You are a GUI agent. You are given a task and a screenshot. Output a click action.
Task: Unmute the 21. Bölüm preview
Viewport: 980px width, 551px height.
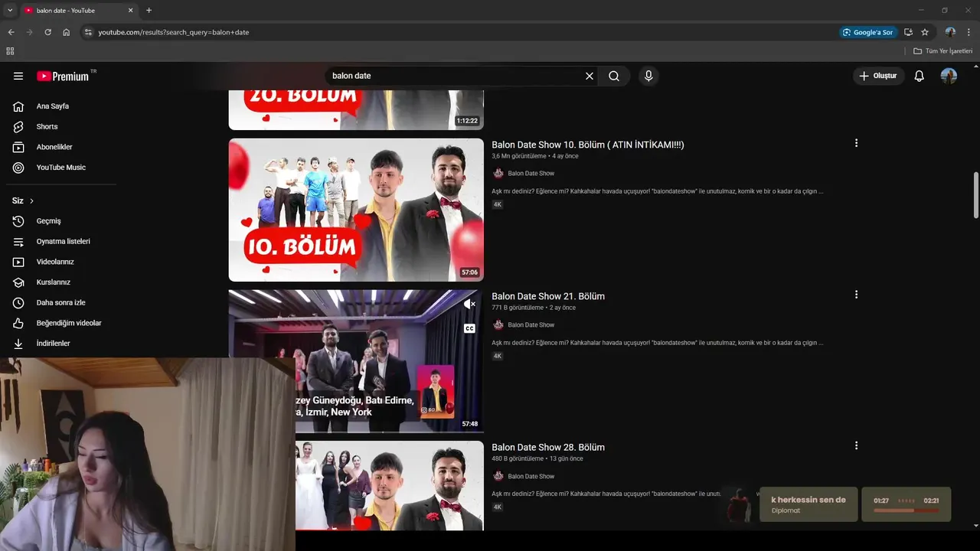pos(469,305)
